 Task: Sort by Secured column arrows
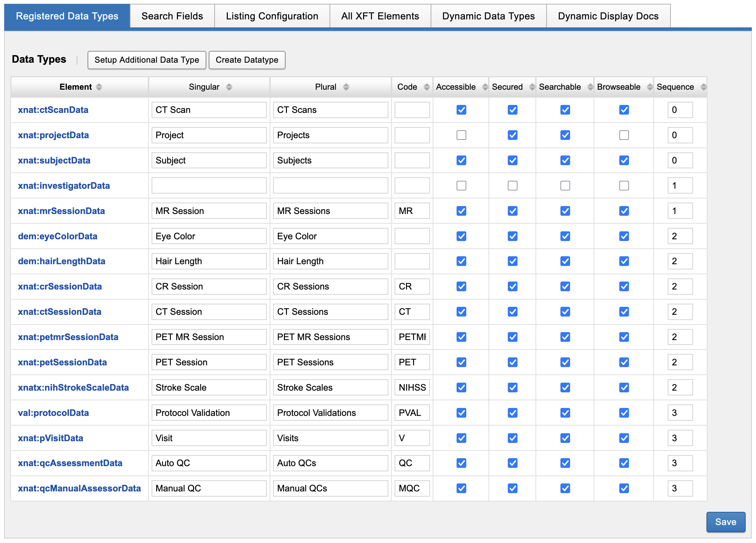pos(532,87)
